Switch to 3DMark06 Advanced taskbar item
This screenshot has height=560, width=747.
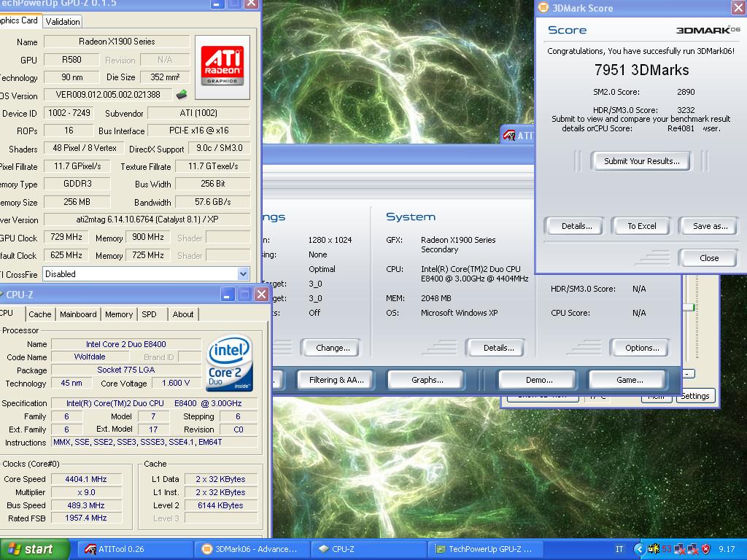(x=252, y=549)
